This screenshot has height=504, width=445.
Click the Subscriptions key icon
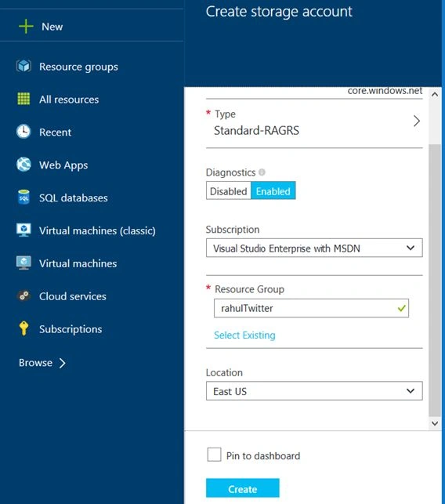click(x=24, y=328)
